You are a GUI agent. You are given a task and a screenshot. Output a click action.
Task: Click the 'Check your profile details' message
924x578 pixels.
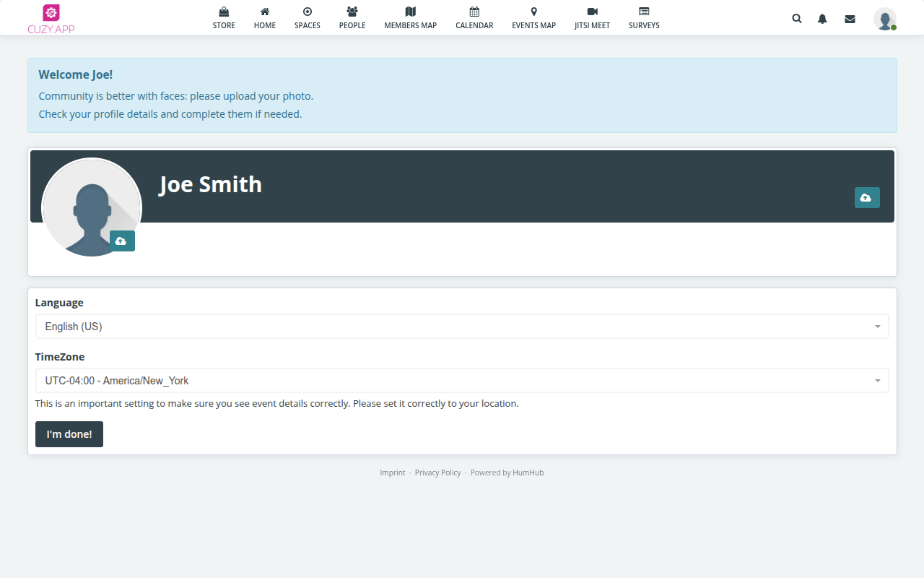tap(170, 114)
